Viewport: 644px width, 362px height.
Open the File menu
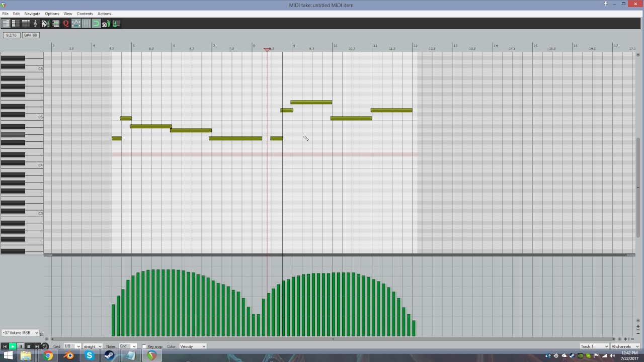click(5, 14)
